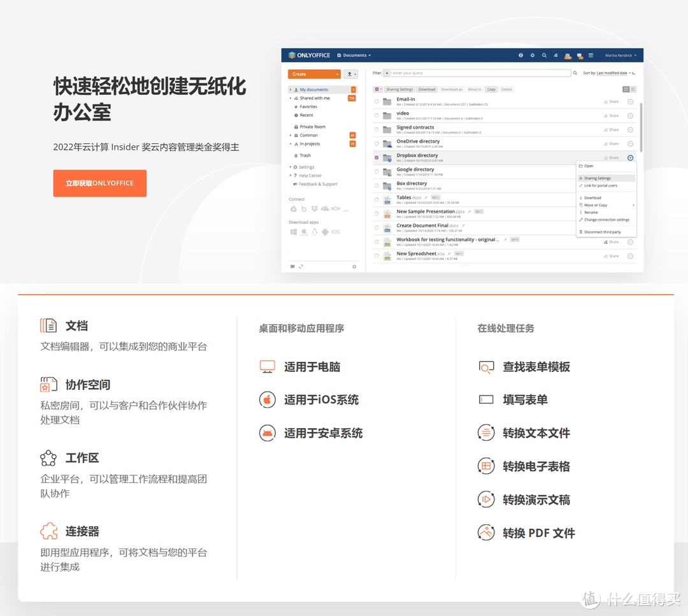Click the 工作区 workspace icon
The width and height of the screenshot is (688, 616).
pyautogui.click(x=48, y=458)
